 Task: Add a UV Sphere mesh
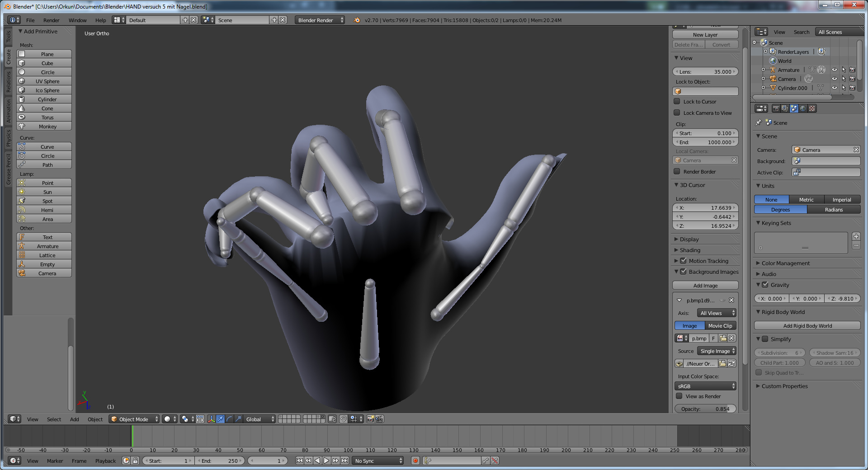44,81
